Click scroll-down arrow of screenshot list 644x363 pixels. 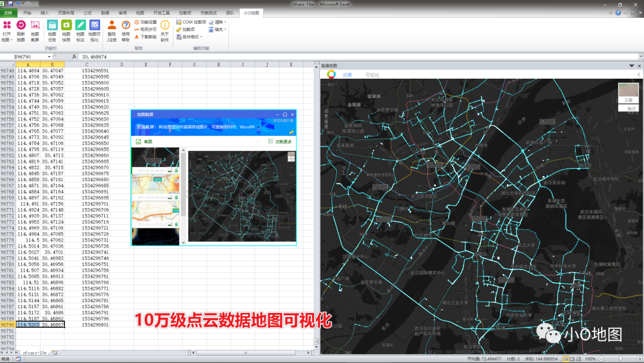click(183, 243)
